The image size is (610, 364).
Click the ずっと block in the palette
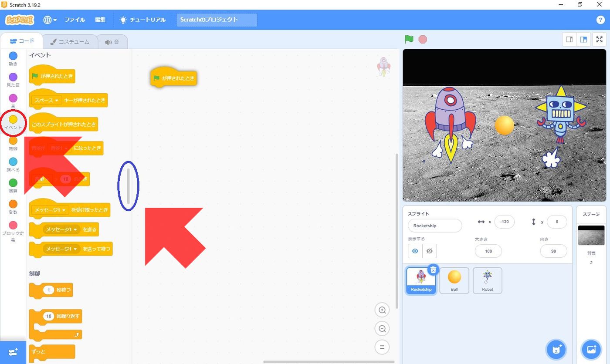point(52,352)
